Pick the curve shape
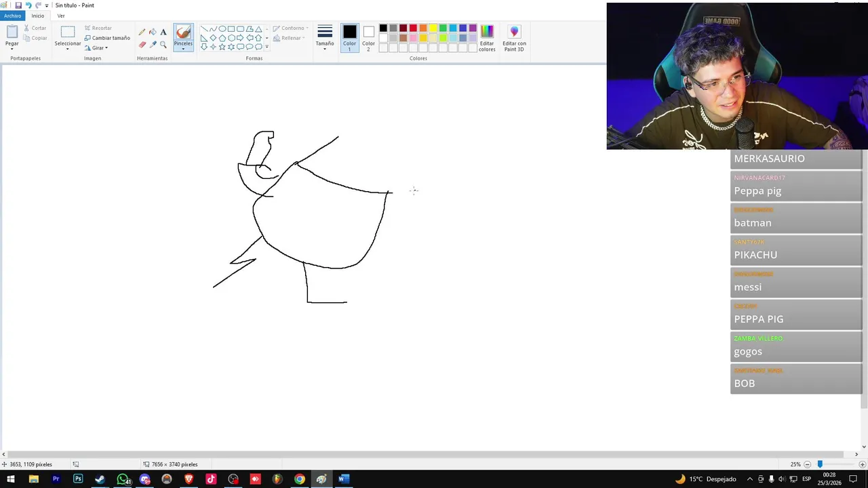Image resolution: width=868 pixels, height=488 pixels. (213, 29)
